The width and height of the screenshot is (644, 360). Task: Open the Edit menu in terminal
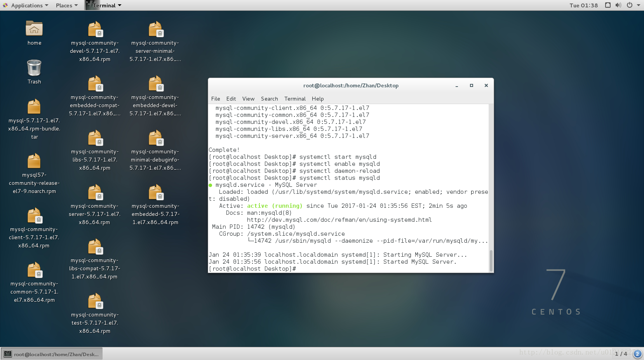[x=231, y=99]
